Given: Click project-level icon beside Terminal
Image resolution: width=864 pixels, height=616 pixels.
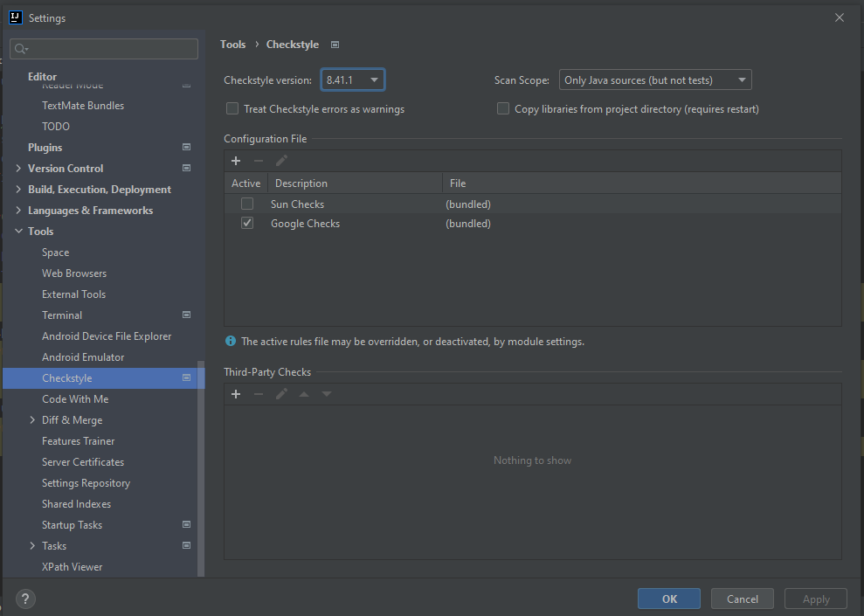Looking at the screenshot, I should pyautogui.click(x=186, y=315).
